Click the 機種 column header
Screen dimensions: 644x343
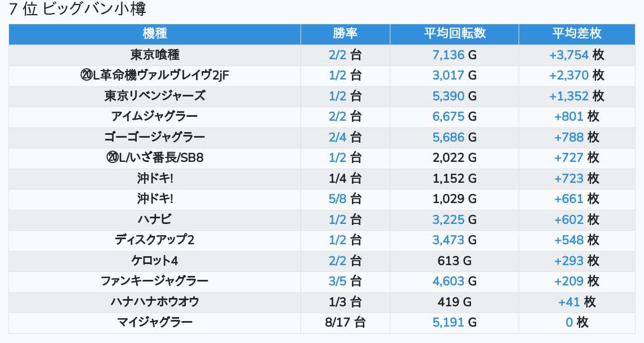click(x=155, y=34)
